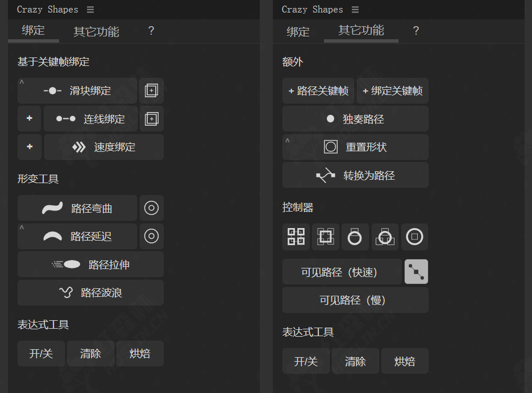Click circle target icon next to 路径弯曲
The image size is (532, 393).
[151, 208]
